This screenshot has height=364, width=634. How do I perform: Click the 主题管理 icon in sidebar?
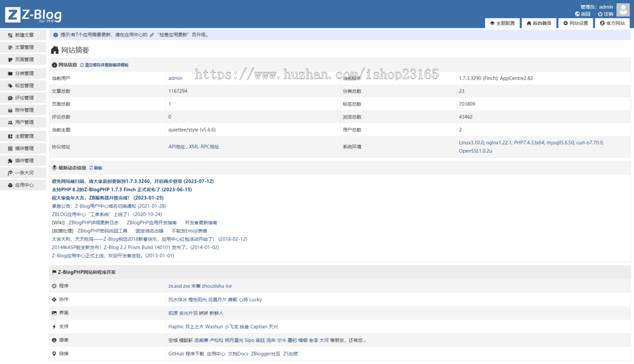tap(10, 136)
